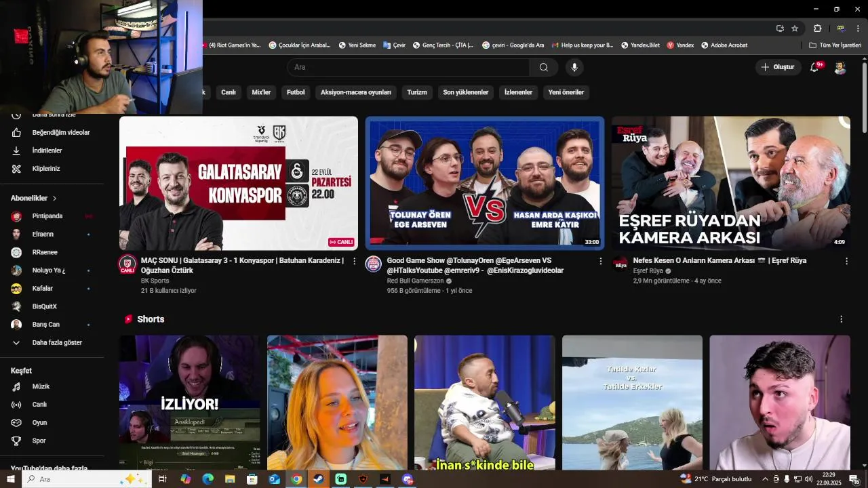Open Tatilde Kızlar vs Erkekler Short
Screen dimensions: 868x488
tap(632, 403)
